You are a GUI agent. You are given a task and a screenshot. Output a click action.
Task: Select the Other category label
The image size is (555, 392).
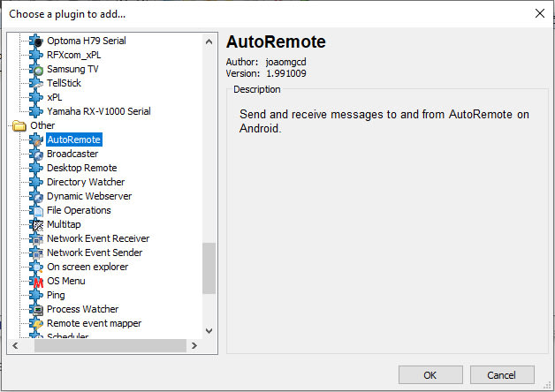42,125
